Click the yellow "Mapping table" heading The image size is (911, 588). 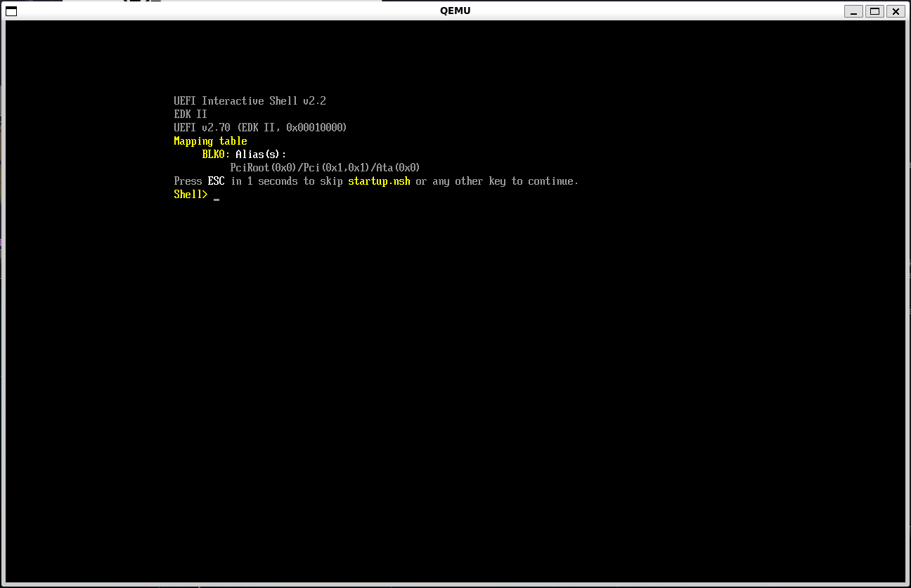(x=210, y=141)
